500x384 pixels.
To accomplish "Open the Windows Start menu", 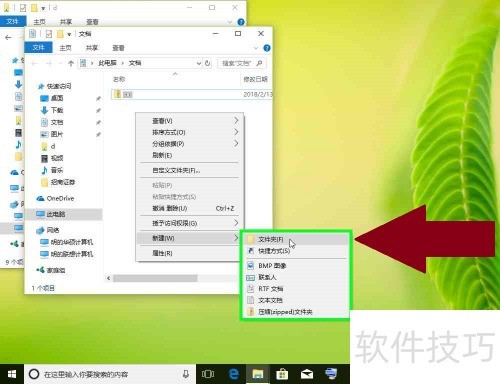I will point(12,374).
